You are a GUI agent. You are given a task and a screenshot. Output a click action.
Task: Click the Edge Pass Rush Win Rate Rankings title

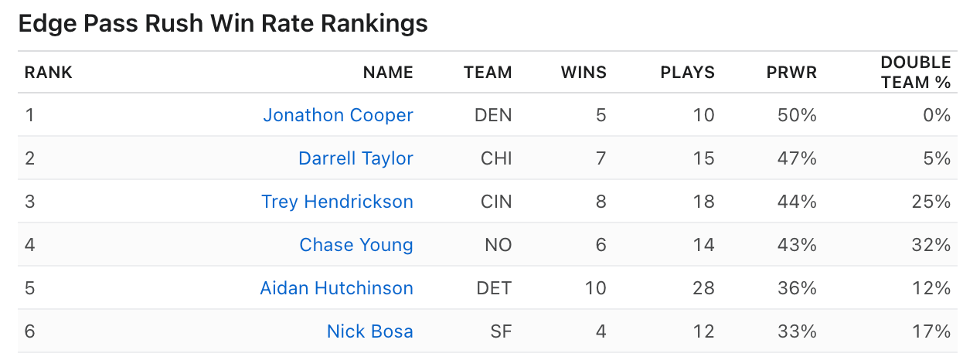click(x=223, y=24)
